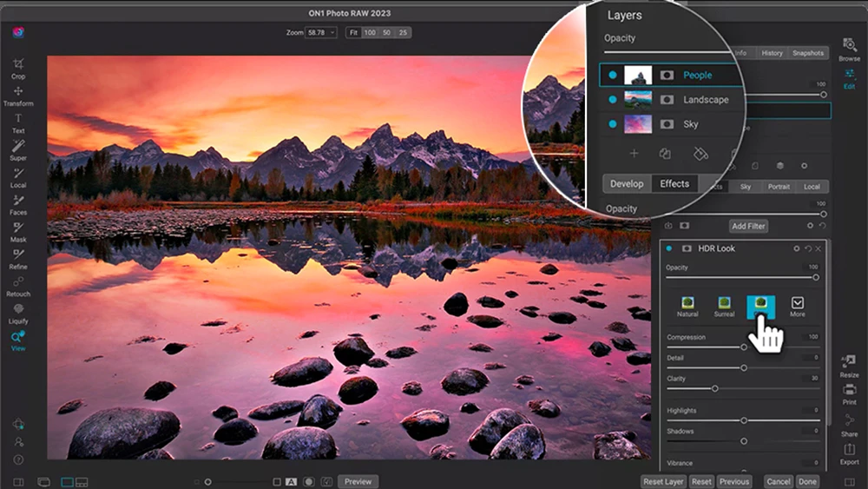
Task: Click the Previous button
Action: (734, 482)
